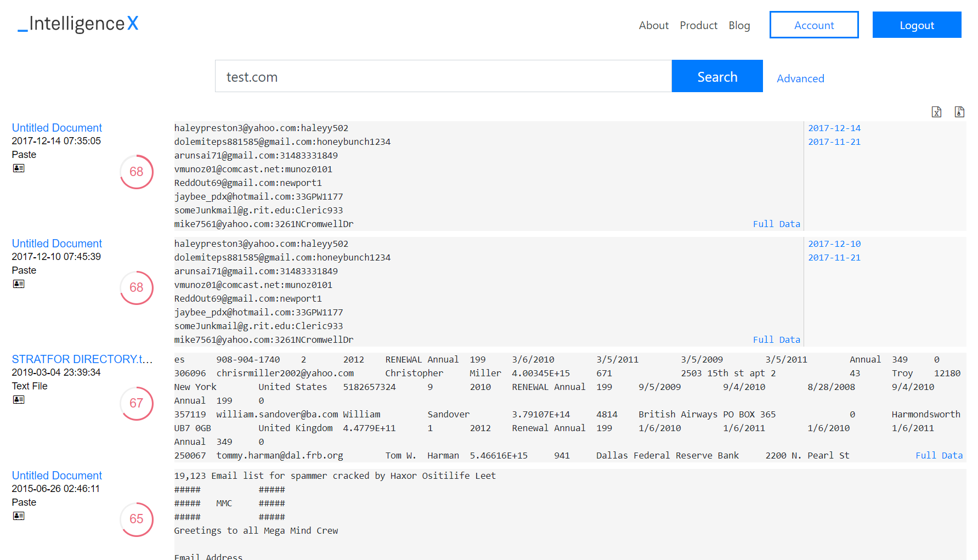Open the Account page
The image size is (978, 560).
(813, 25)
